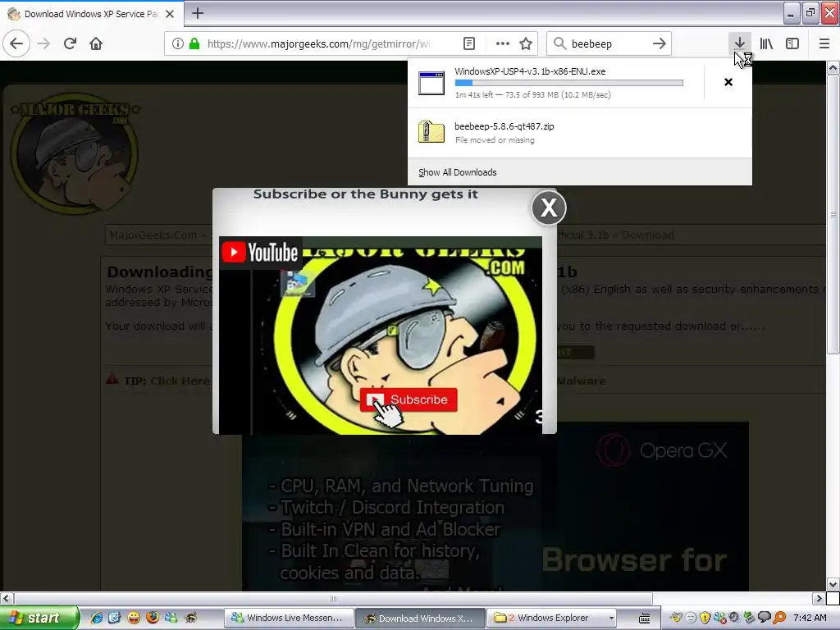Viewport: 840px width, 630px height.
Task: Click the horizontal scrollbar left arrow
Action: click(7, 598)
